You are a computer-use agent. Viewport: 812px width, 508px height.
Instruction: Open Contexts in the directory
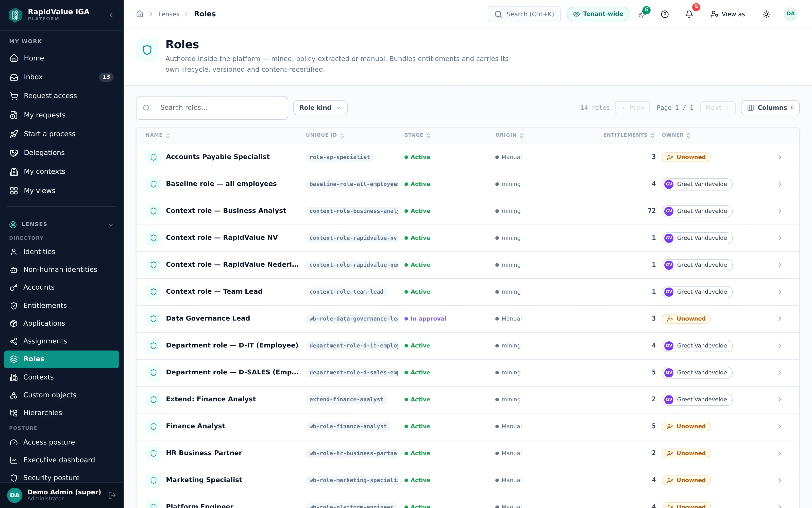coord(62,377)
